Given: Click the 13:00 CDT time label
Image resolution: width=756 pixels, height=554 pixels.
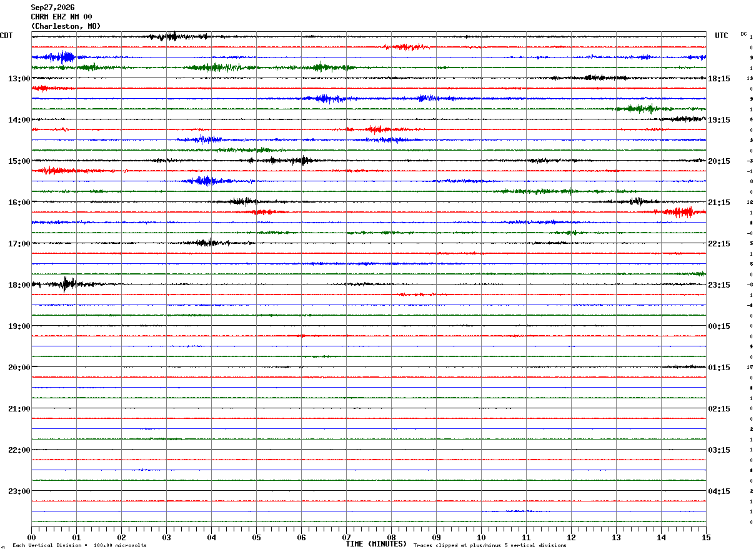Looking at the screenshot, I should [x=19, y=79].
